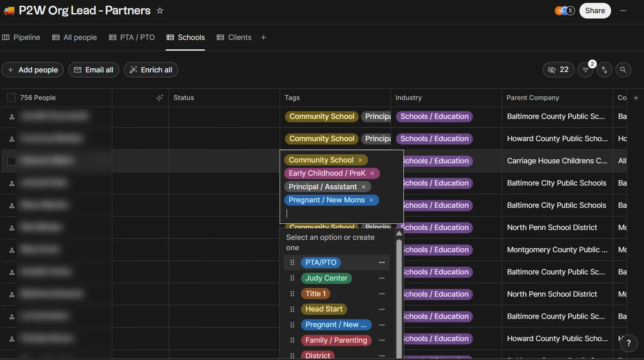This screenshot has height=360, width=644.
Task: Check the highlighted third row checkbox
Action: tap(12, 161)
